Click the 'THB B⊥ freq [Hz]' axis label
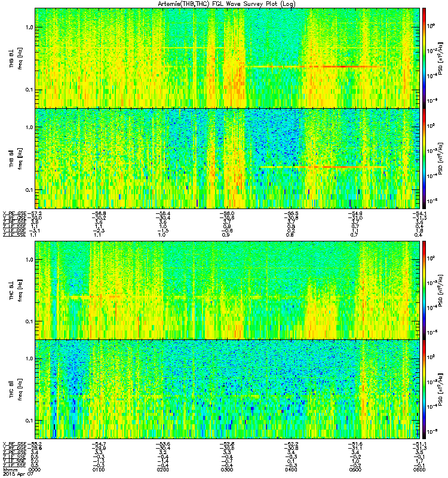The height and width of the screenshot is (478, 448). tap(16, 58)
